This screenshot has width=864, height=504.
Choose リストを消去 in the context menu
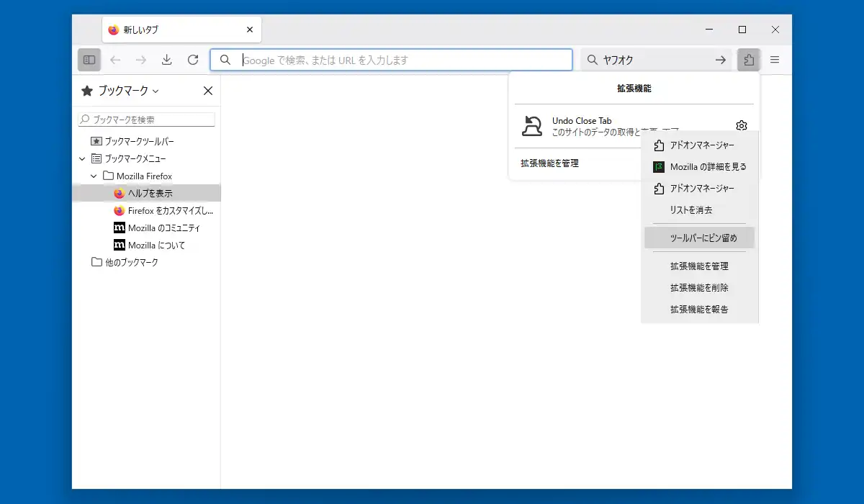(699, 210)
